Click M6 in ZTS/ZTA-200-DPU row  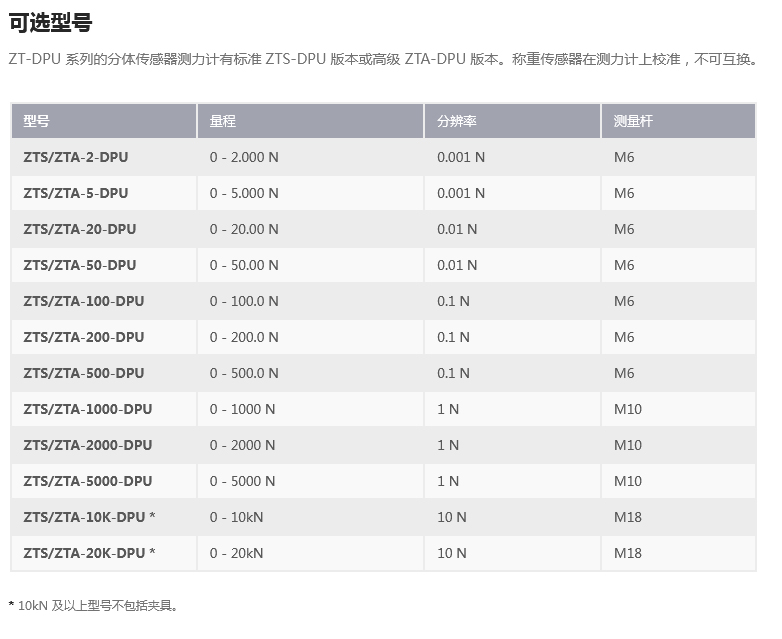click(x=624, y=337)
